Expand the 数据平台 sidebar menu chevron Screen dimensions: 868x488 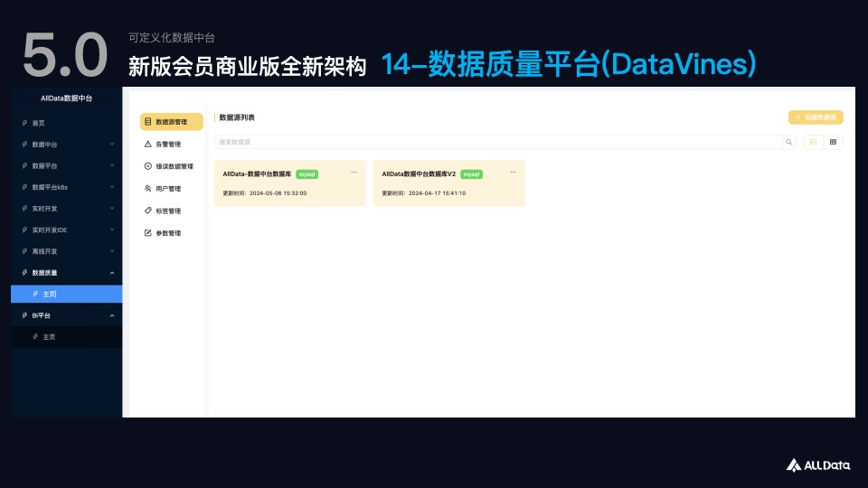112,165
